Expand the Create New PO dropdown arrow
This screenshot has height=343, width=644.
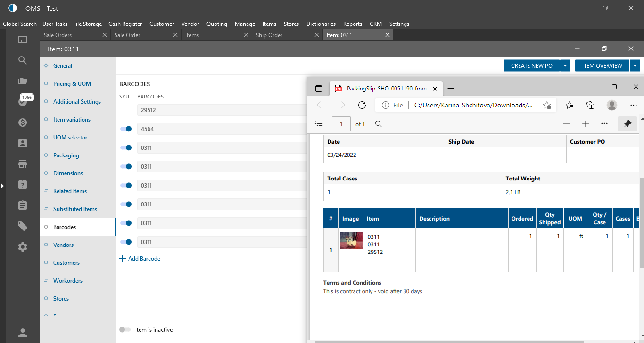click(565, 66)
